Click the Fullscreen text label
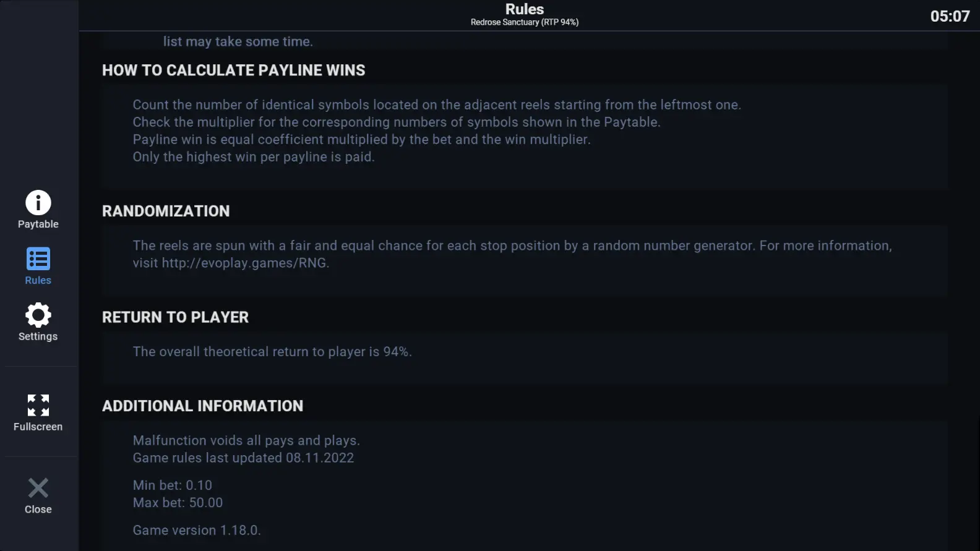Image resolution: width=980 pixels, height=551 pixels. (38, 427)
